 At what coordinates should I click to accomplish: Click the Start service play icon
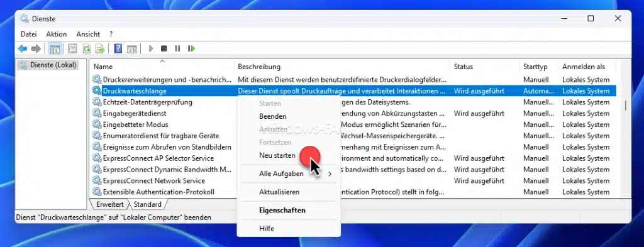(151, 49)
